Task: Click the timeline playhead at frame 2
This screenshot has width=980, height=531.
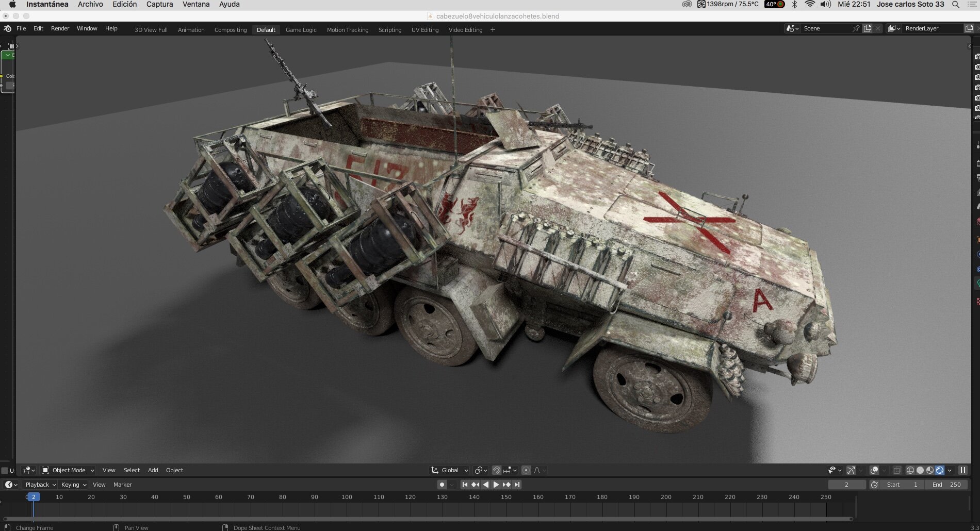Action: 33,497
